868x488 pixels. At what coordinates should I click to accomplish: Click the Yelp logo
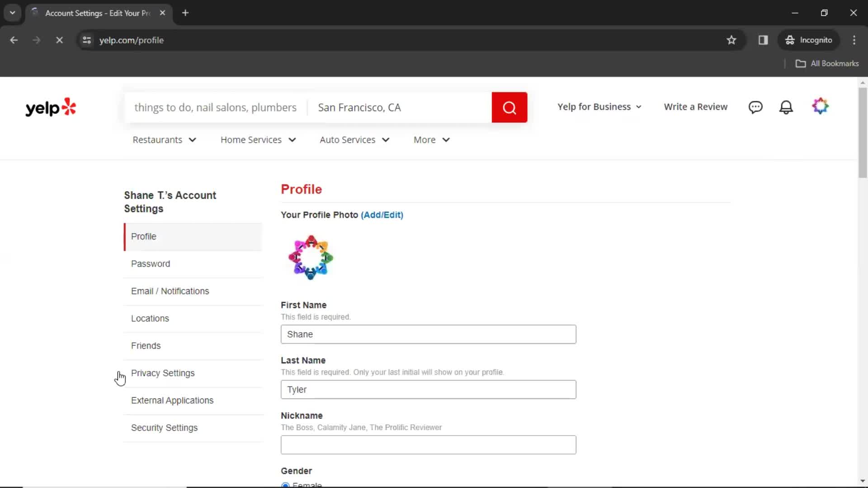[x=51, y=108]
